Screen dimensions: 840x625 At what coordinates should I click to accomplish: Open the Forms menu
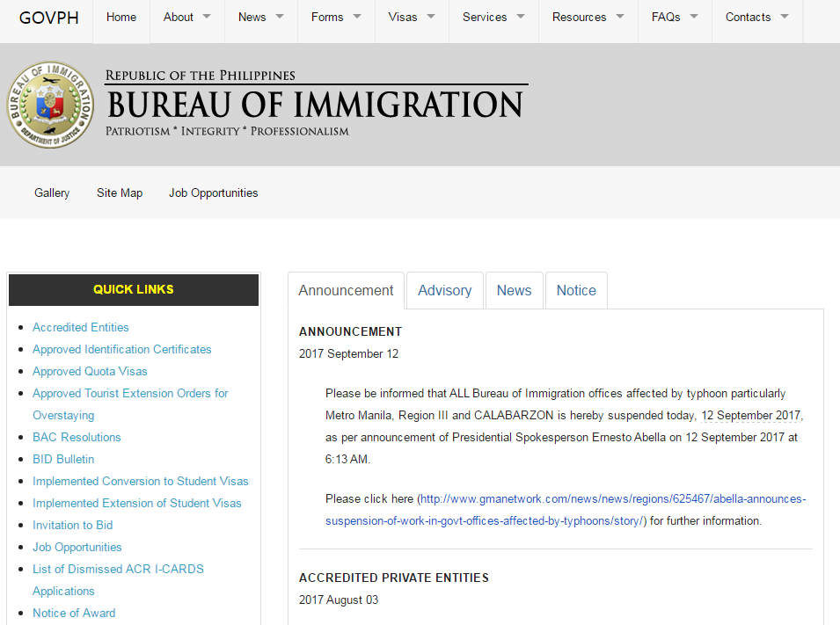(x=327, y=17)
